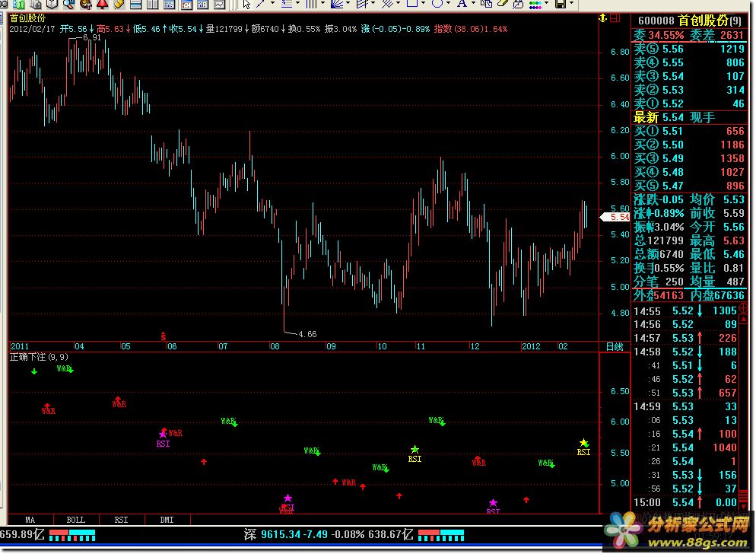Viewport: 756px width, 554px height.
Task: Select the 卖① 5.52 order row
Action: pos(690,103)
